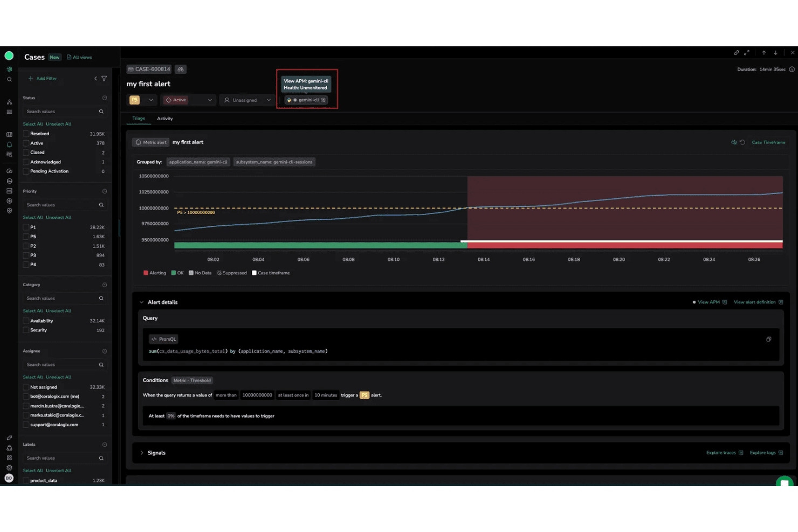The height and width of the screenshot is (532, 798).
Task: Expand the Signals section
Action: [142, 453]
